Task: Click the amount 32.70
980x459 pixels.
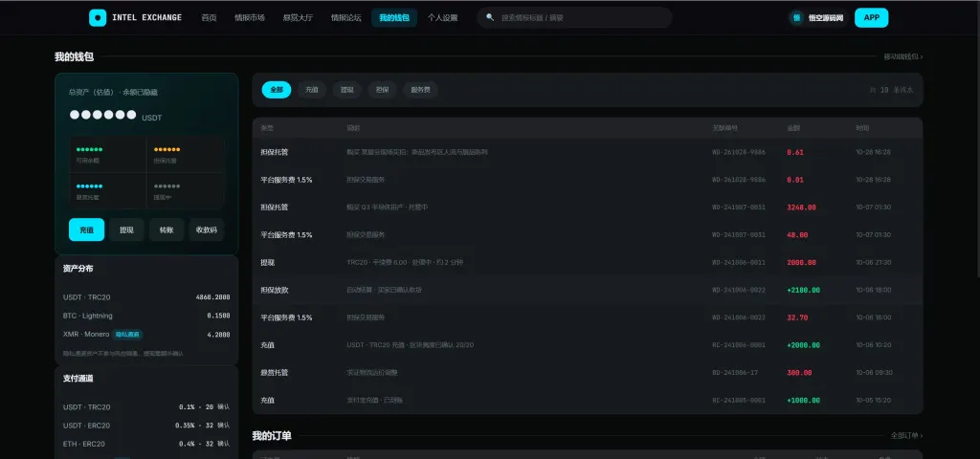Action: 797,317
